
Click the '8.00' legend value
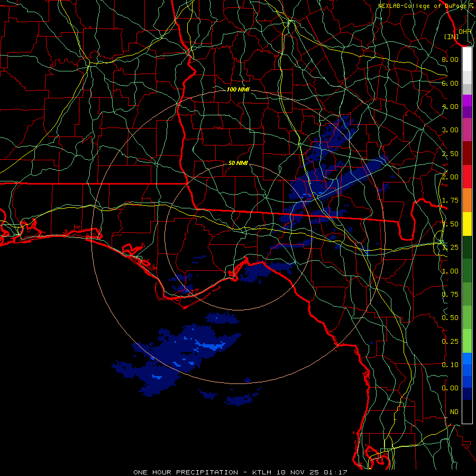[x=450, y=59]
